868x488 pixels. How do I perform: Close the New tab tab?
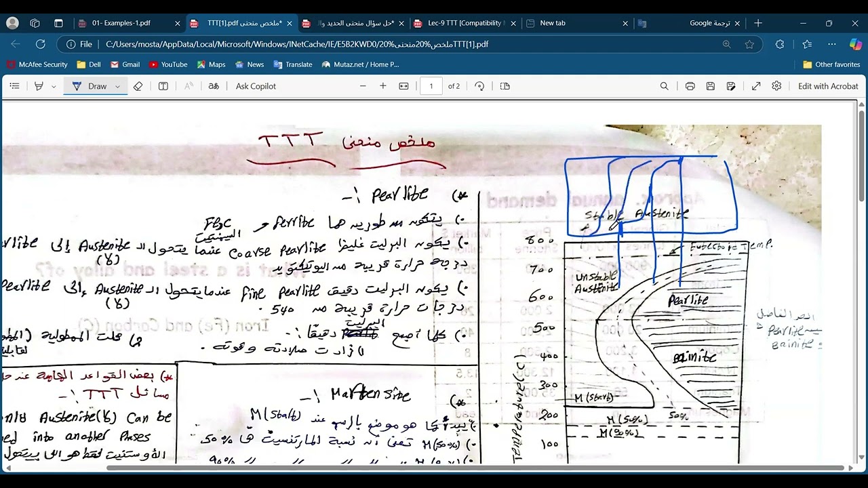tap(625, 23)
